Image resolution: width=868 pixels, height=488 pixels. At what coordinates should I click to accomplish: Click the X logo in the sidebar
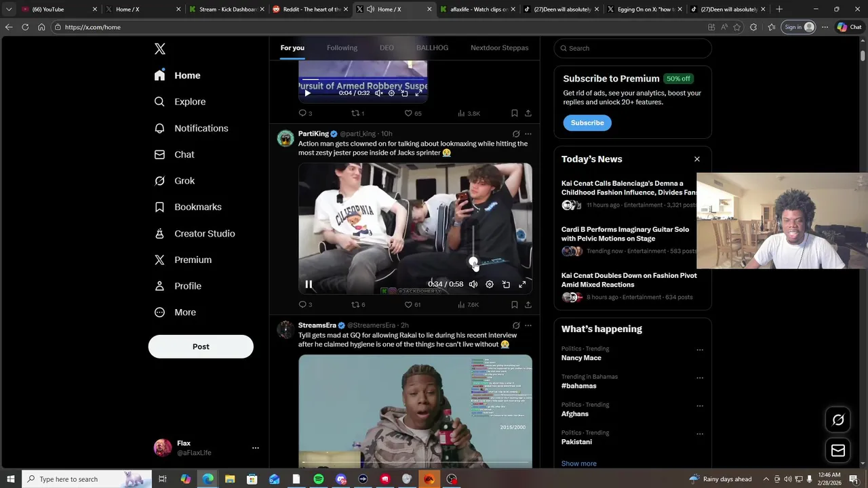[x=160, y=49]
